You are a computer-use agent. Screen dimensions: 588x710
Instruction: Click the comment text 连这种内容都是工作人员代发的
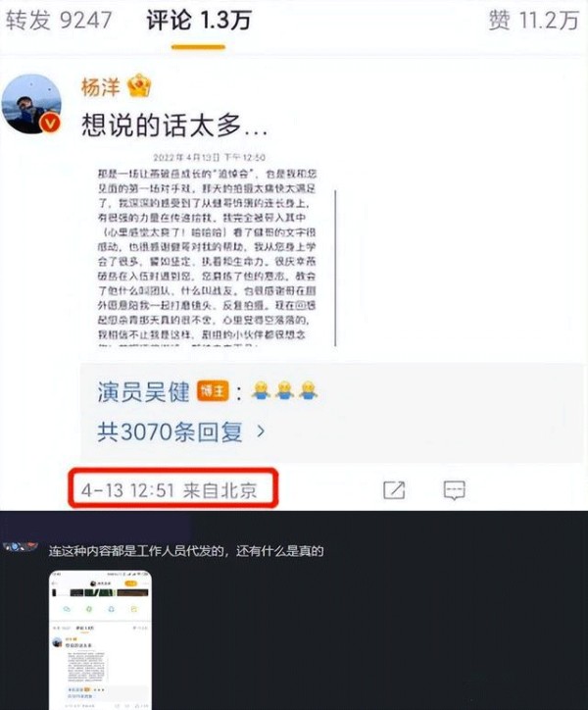tap(136, 551)
